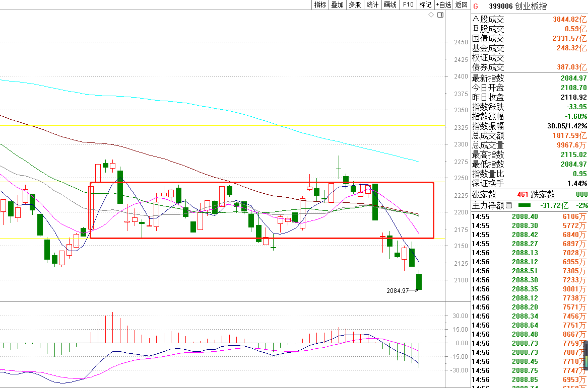Select the 多股 multi-stock view
This screenshot has height=388, width=588.
tap(355, 5)
